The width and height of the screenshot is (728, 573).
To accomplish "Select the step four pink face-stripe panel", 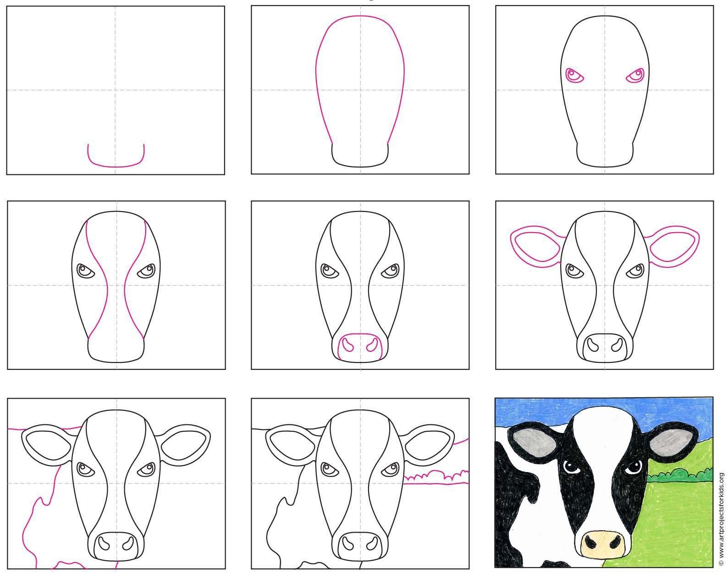I will (116, 285).
